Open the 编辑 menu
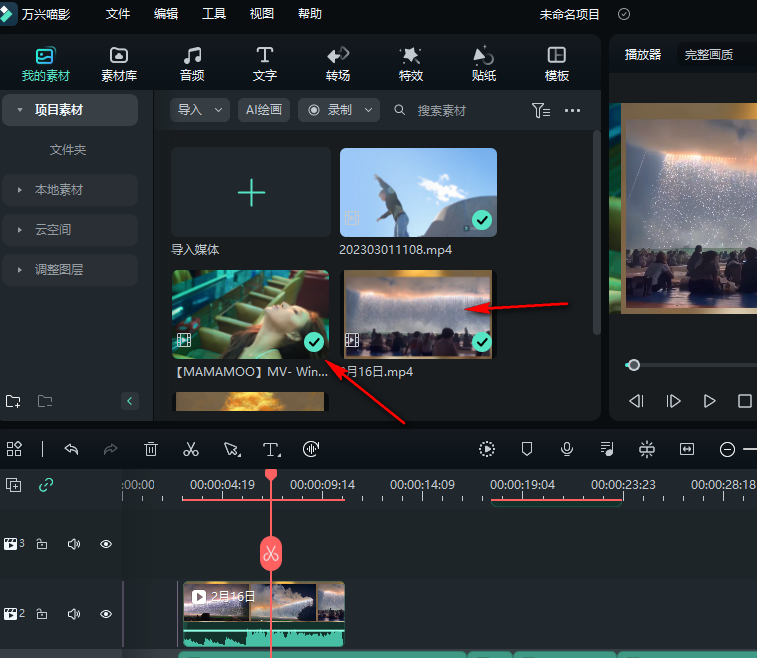This screenshot has width=757, height=658. [x=166, y=14]
